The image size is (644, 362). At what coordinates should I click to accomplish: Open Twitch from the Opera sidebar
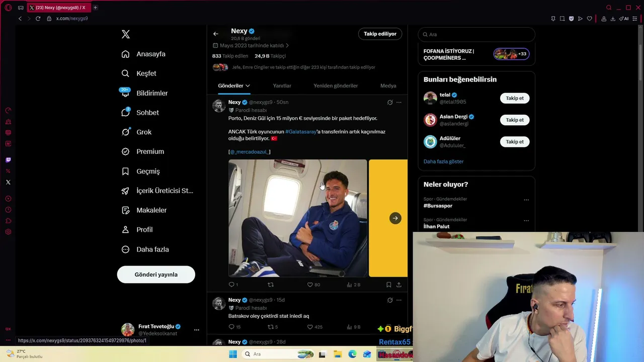8,160
